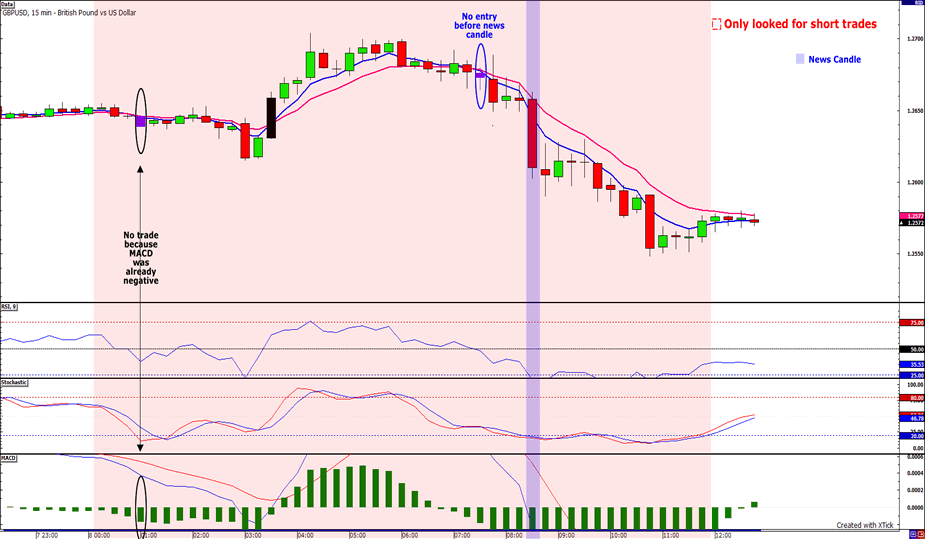The width and height of the screenshot is (925, 539).
Task: Click the dashed red legend box icon
Action: 716,24
